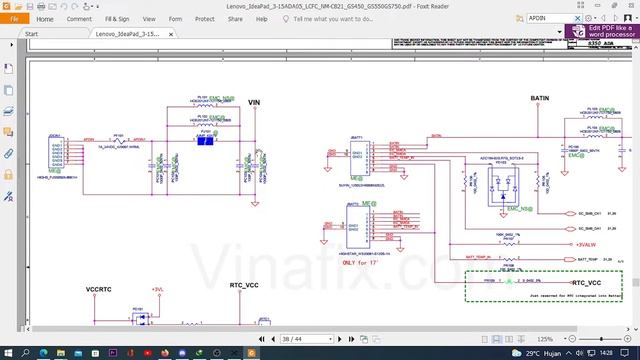Screen dimensions: 640x360
Task: Clear the APDIN search text with X
Action: [x=578, y=18]
